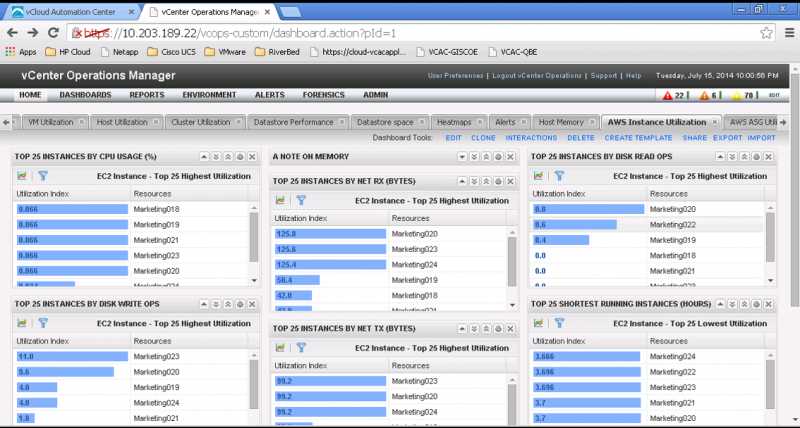Open chart icon in Disk Write Ops widget
The height and width of the screenshot is (428, 800).
click(x=21, y=323)
